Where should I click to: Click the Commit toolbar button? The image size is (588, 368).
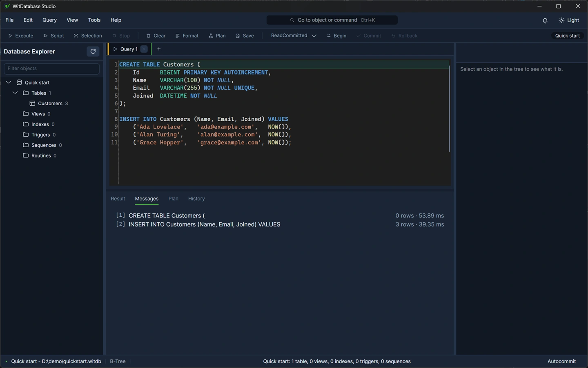369,35
